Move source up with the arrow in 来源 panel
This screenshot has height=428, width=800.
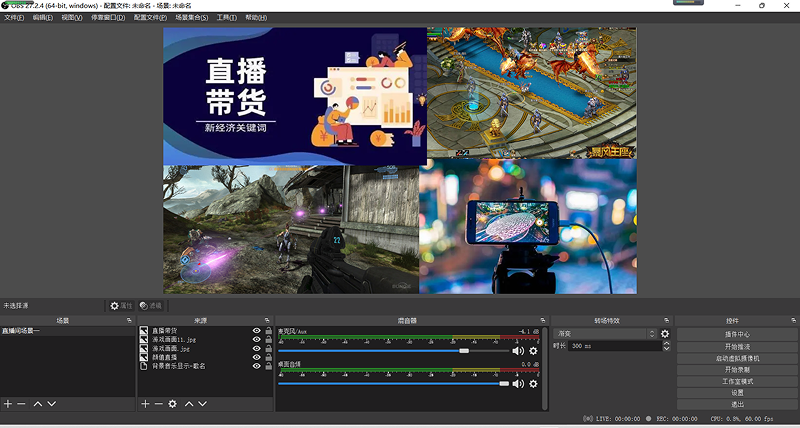coord(189,404)
